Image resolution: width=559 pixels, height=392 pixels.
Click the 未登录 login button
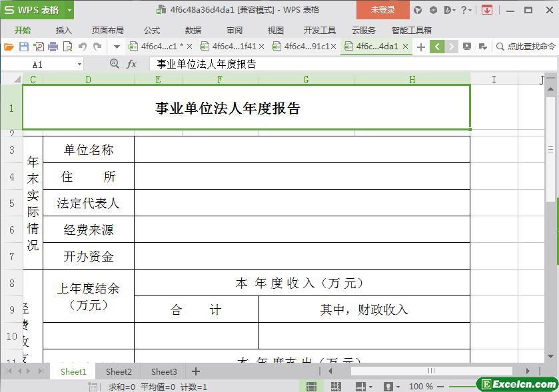point(383,10)
